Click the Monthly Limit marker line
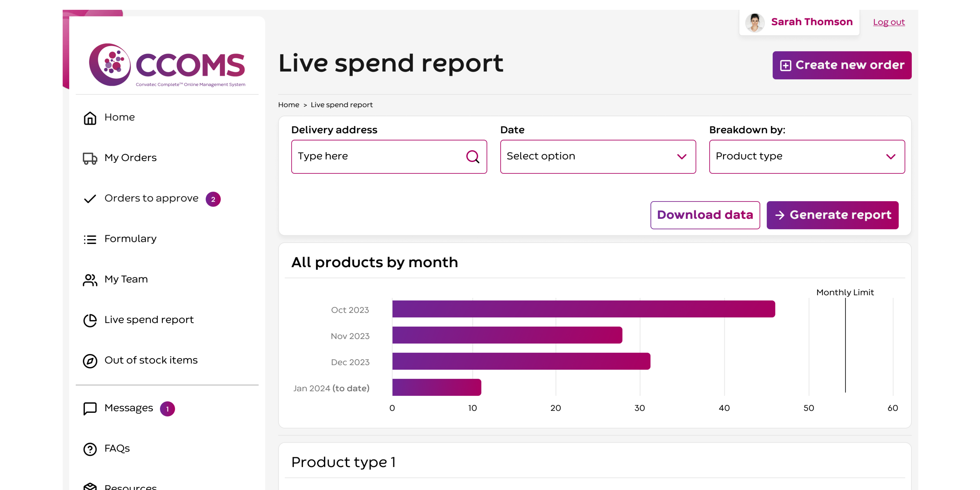This screenshot has height=490, width=980. pos(845,345)
